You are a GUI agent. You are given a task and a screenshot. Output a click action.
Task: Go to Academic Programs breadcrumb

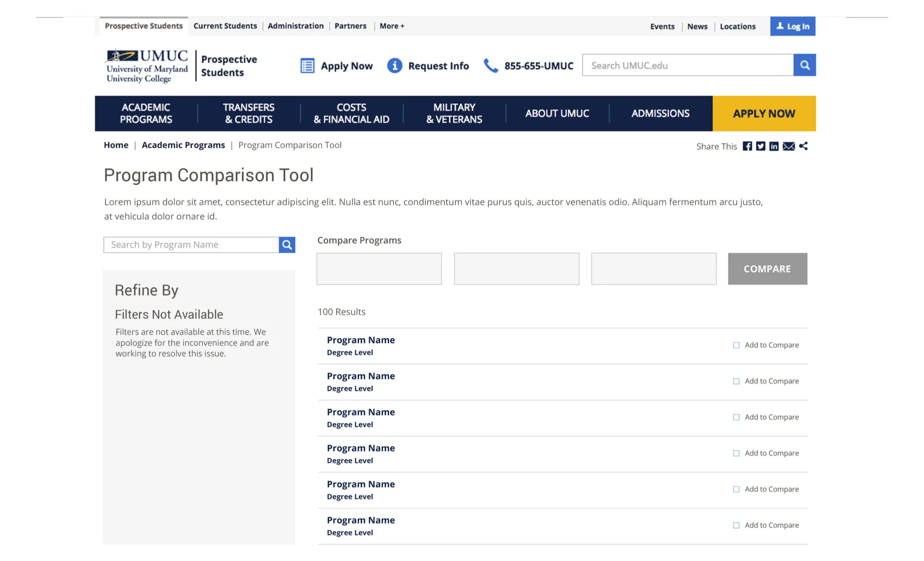coord(183,145)
